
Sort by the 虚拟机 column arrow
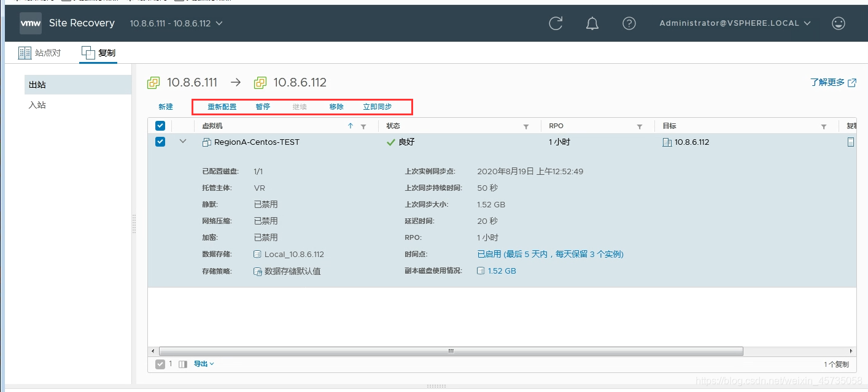(351, 126)
